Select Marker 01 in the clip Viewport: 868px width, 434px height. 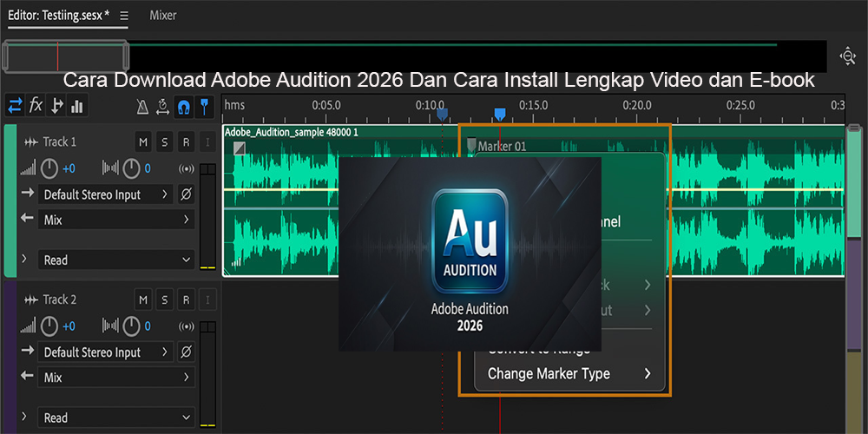(x=497, y=146)
